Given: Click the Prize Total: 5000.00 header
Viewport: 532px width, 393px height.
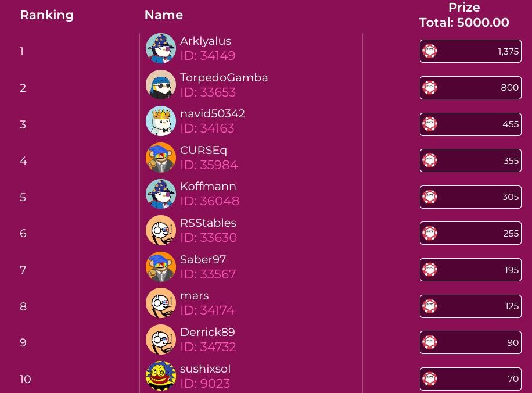Looking at the screenshot, I should (x=464, y=15).
